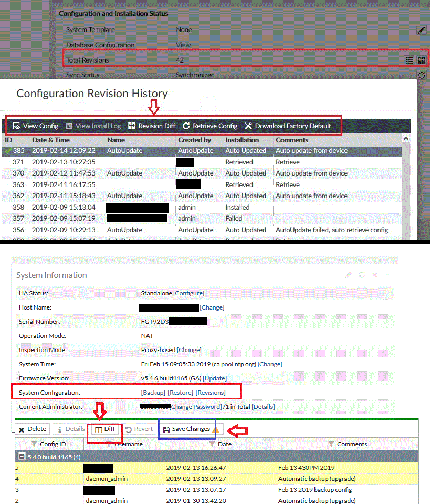Viewport: 430px width, 504px height.
Task: Click the Details button in revisions
Action: point(71,429)
